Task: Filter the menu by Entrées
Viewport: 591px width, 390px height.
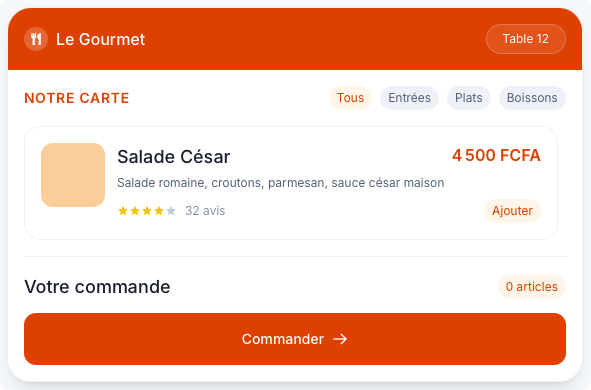Action: (409, 98)
